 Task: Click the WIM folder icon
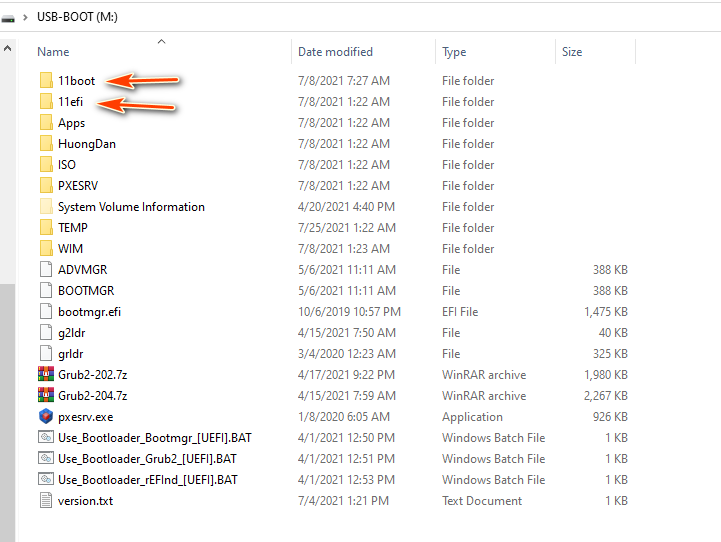tap(46, 249)
